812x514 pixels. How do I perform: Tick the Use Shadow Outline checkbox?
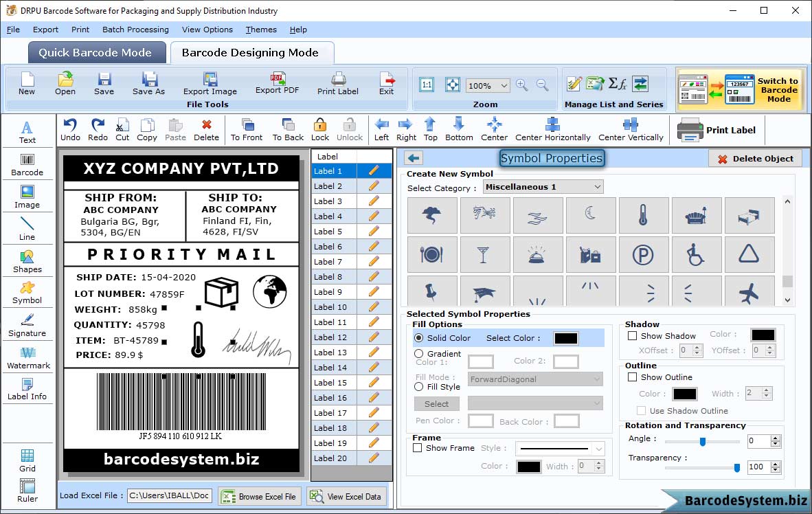641,411
